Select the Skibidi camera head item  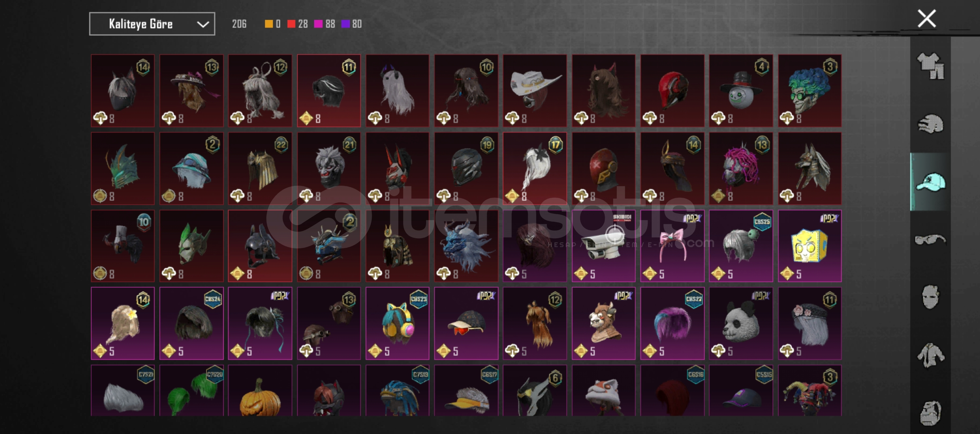point(603,246)
